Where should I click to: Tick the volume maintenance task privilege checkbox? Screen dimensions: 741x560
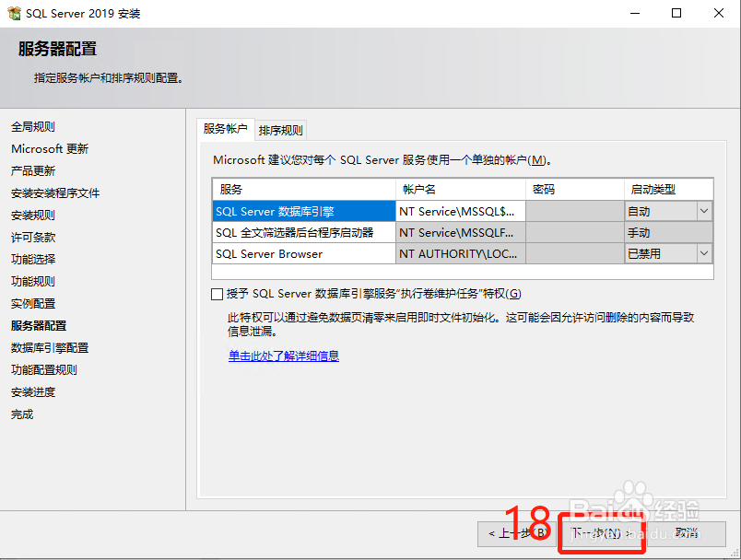(217, 294)
